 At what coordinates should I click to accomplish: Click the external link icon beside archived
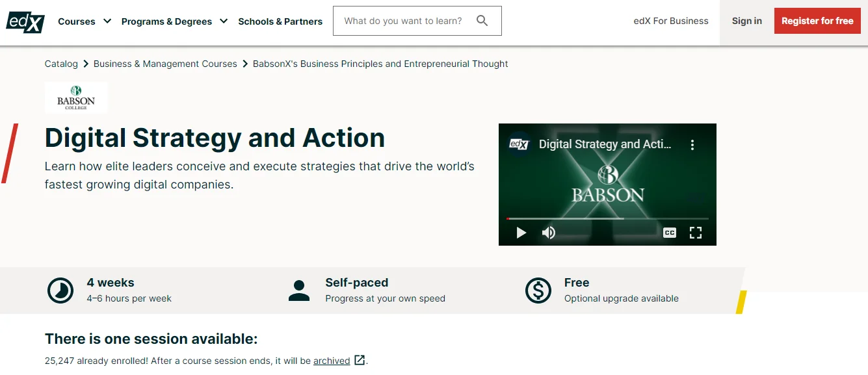click(360, 360)
